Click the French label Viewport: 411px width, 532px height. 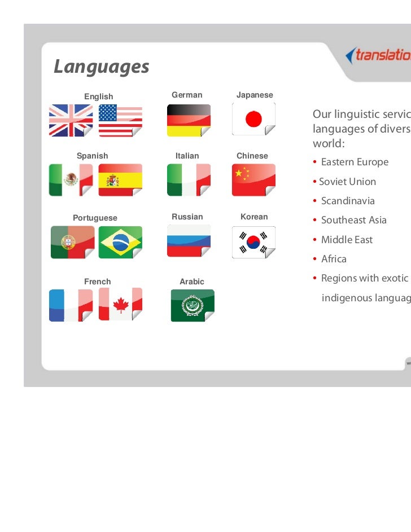point(98,282)
